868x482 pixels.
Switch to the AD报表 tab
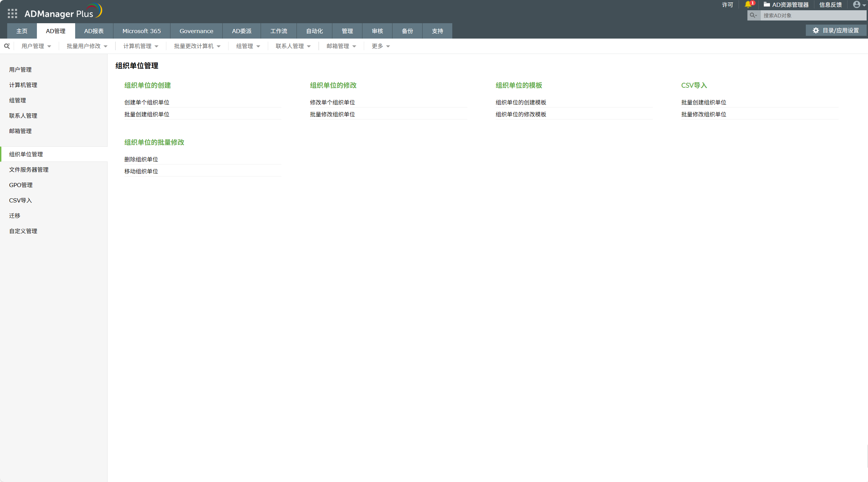[x=94, y=31]
